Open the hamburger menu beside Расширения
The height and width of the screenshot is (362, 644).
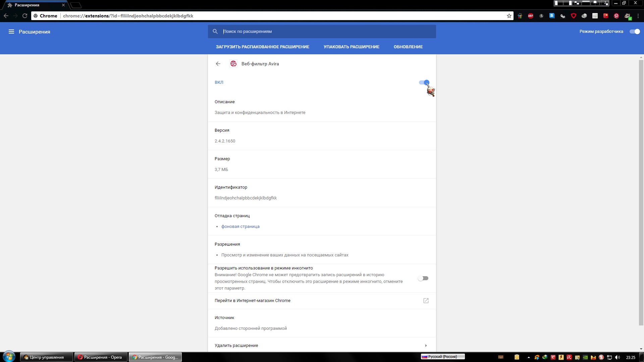coord(11,32)
